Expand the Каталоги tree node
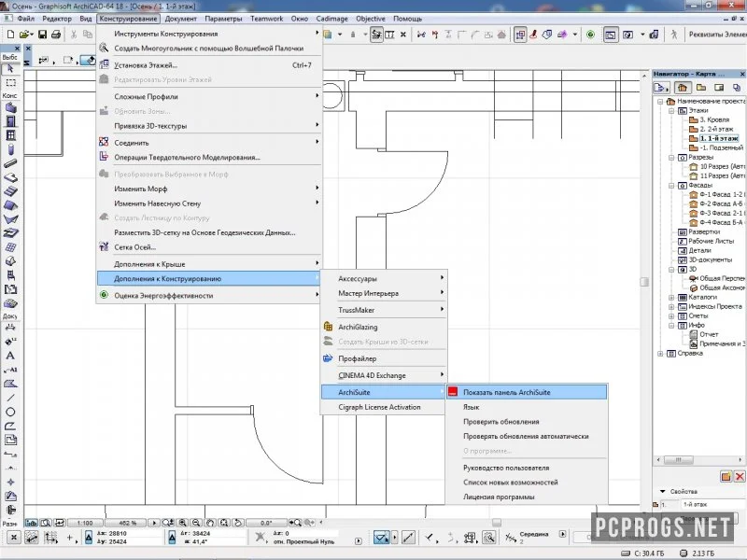Image resolution: width=747 pixels, height=560 pixels. pos(671,297)
